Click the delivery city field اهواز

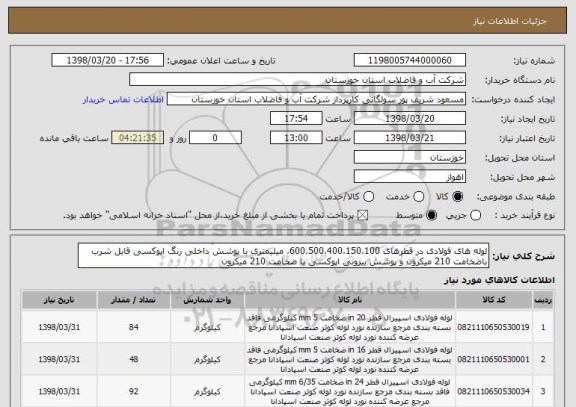pos(410,177)
